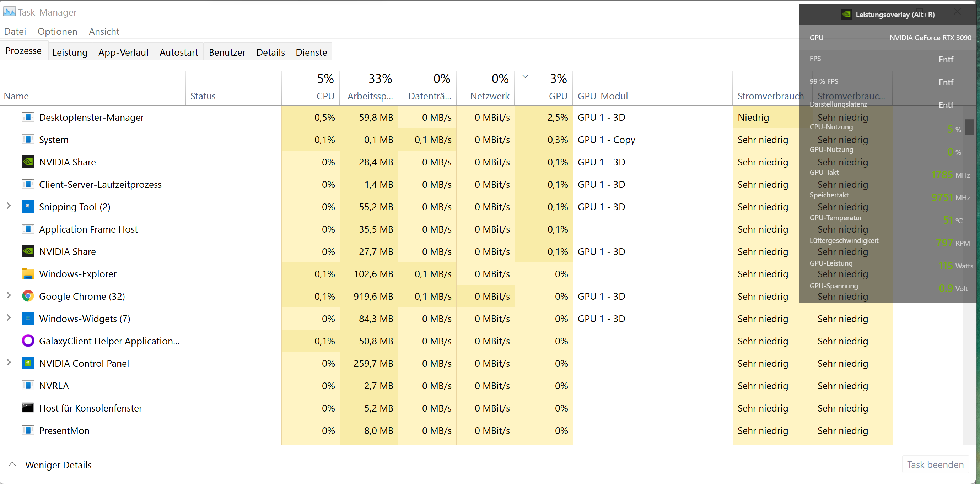The image size is (980, 484).
Task: Click the Host für Konsolenfenster icon
Action: pos(28,408)
